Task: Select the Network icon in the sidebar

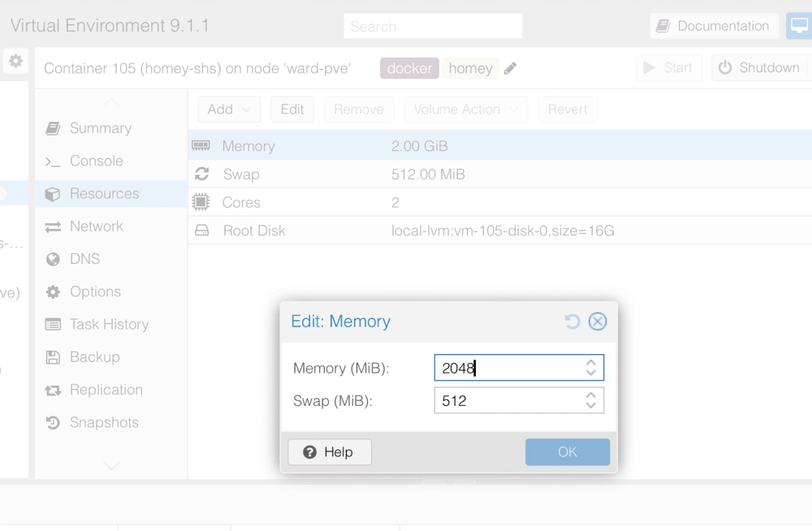Action: [54, 226]
